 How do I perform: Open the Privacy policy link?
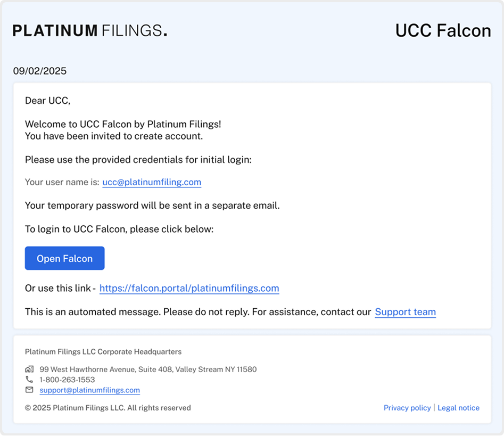407,408
